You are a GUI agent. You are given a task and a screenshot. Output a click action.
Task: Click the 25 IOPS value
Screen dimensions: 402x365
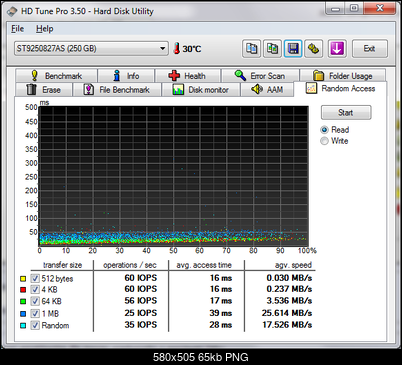(141, 313)
